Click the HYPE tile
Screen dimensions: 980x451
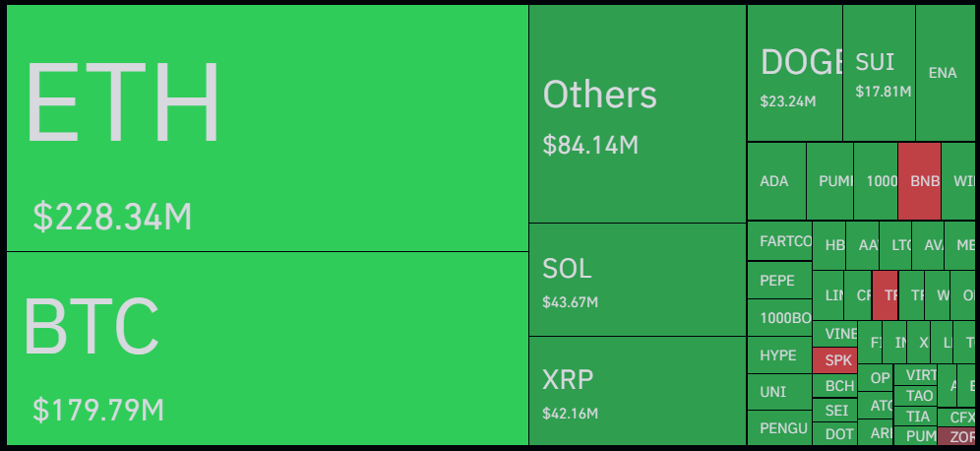779,355
